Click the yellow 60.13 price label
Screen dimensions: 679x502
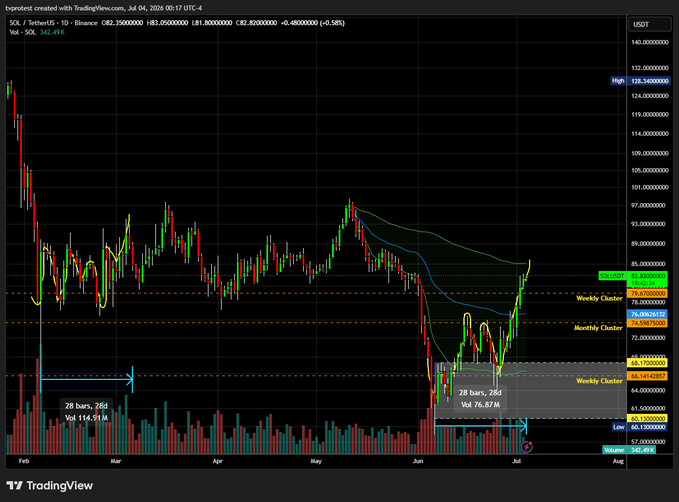click(647, 418)
